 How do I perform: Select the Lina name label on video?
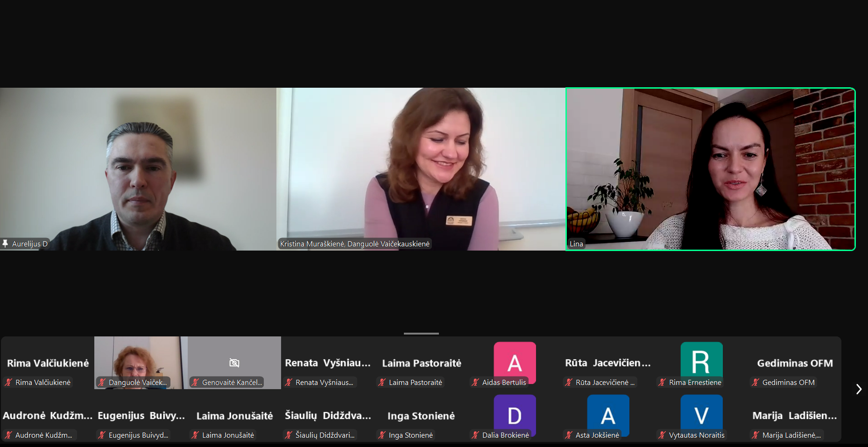pyautogui.click(x=576, y=244)
